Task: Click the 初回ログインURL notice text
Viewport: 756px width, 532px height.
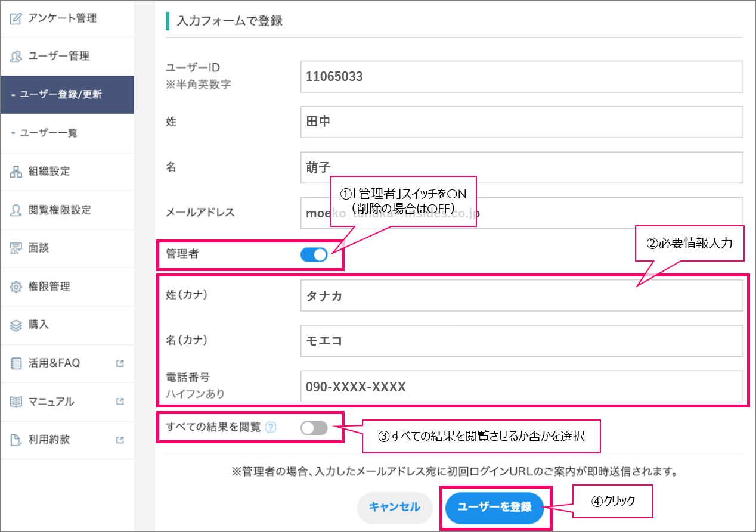Action: coord(455,472)
